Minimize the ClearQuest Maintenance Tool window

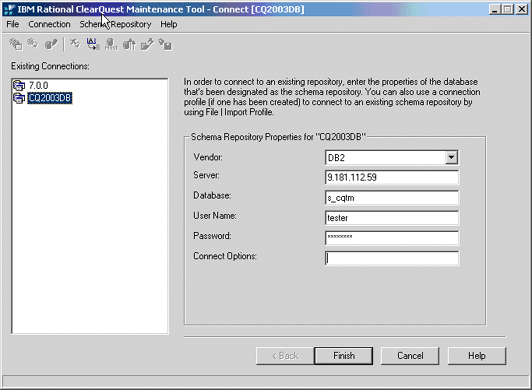[495, 10]
